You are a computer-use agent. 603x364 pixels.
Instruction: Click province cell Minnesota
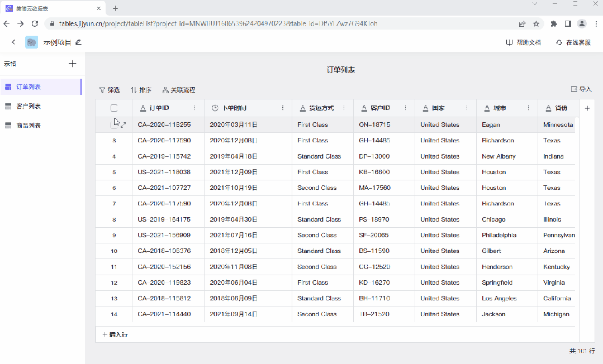coord(558,124)
